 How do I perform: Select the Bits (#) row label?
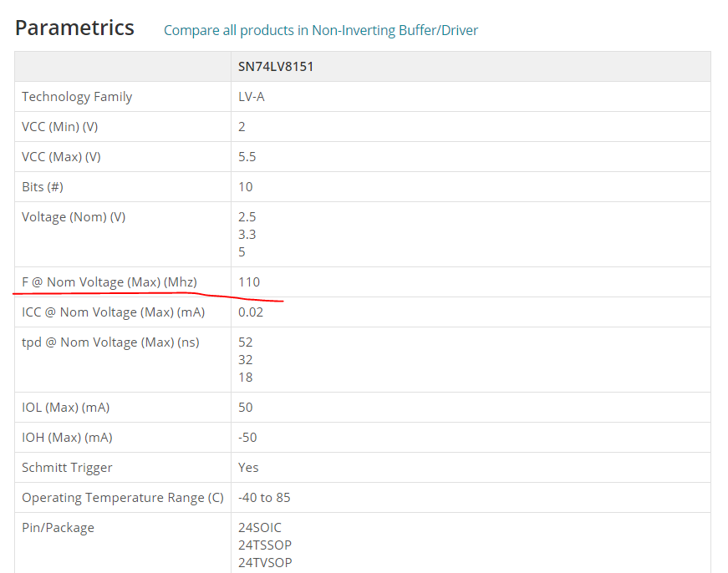click(x=43, y=187)
